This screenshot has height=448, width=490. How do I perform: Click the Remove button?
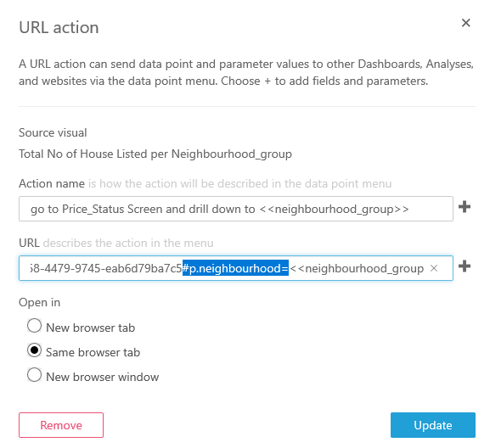coord(61,425)
